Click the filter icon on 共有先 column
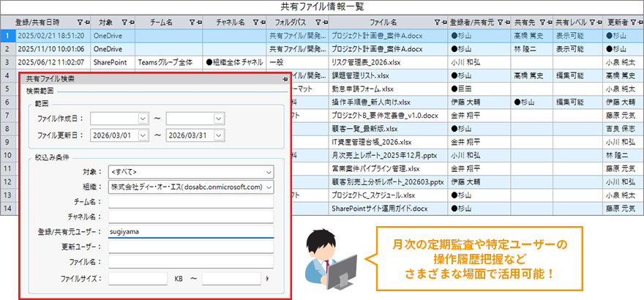Screen dimensions: 644x300 (540, 23)
